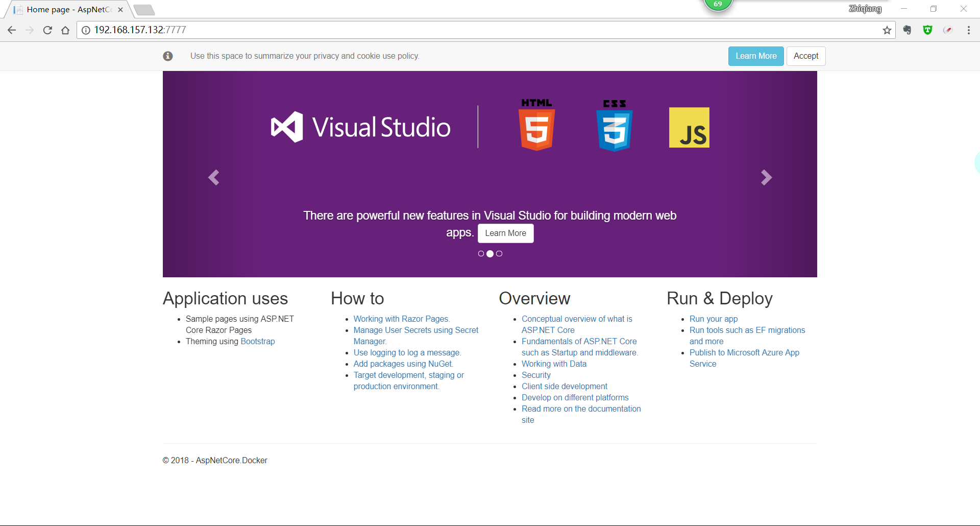Click the CSS3 logo
This screenshot has width=980, height=526.
[615, 125]
